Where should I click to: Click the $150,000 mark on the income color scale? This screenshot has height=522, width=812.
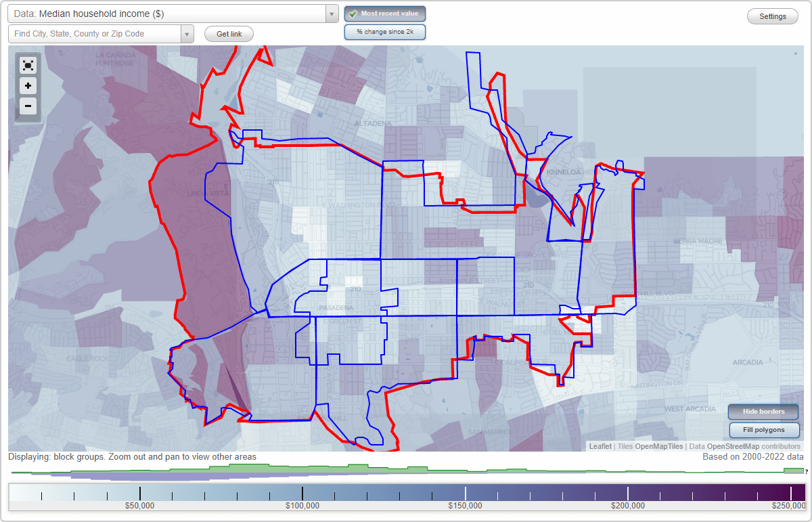coord(466,494)
